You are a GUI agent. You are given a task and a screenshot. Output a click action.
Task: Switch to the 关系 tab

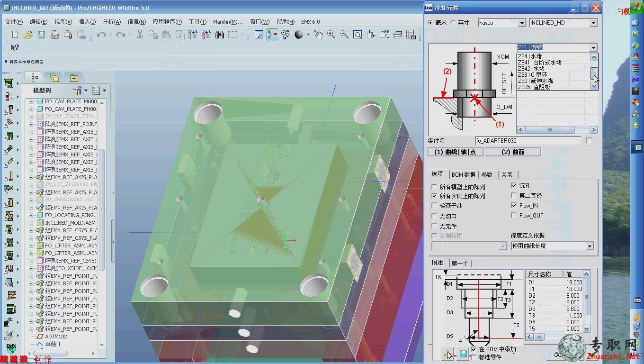[507, 174]
